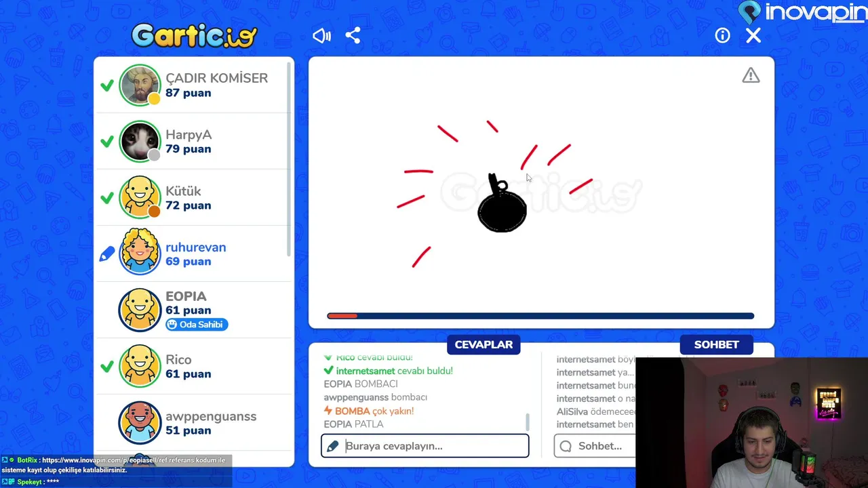Image resolution: width=868 pixels, height=488 pixels.
Task: Open awppenguanss's avatar
Action: click(140, 422)
